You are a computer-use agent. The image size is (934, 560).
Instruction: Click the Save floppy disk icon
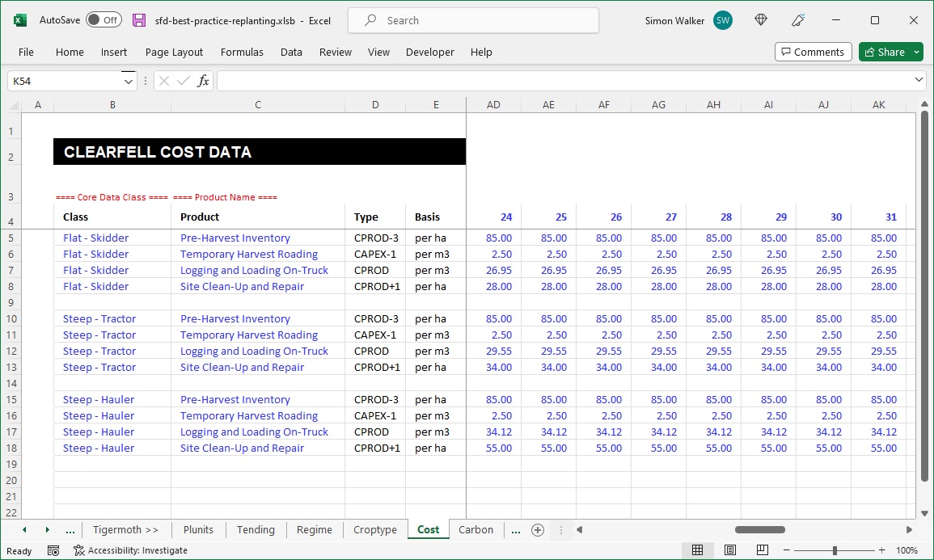tap(139, 20)
